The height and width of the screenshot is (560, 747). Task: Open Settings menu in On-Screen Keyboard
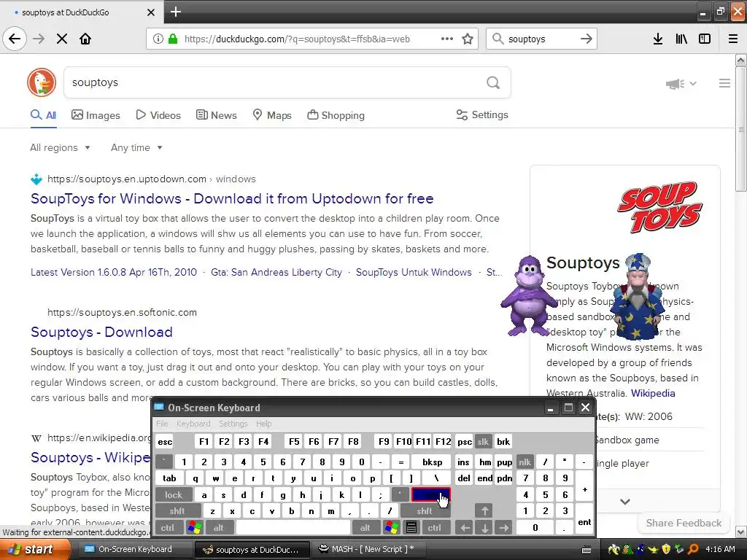[x=233, y=424]
